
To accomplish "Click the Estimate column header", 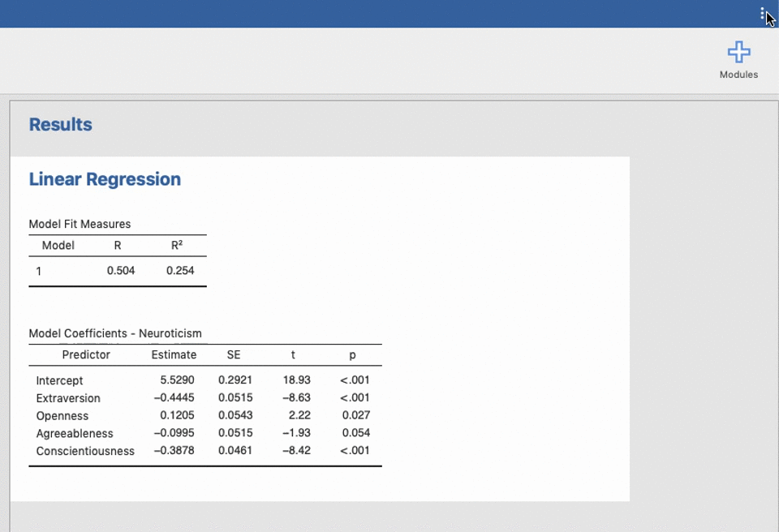I will [x=174, y=355].
